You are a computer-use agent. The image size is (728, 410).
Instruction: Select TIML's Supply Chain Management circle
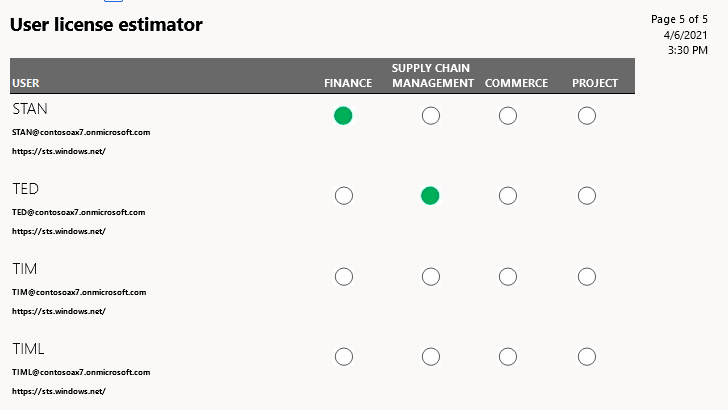(431, 357)
